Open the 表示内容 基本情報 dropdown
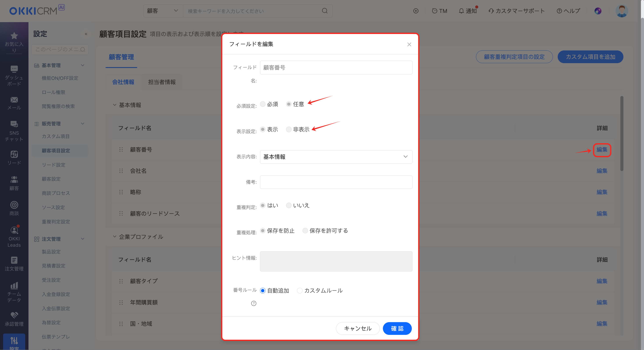 coord(336,157)
